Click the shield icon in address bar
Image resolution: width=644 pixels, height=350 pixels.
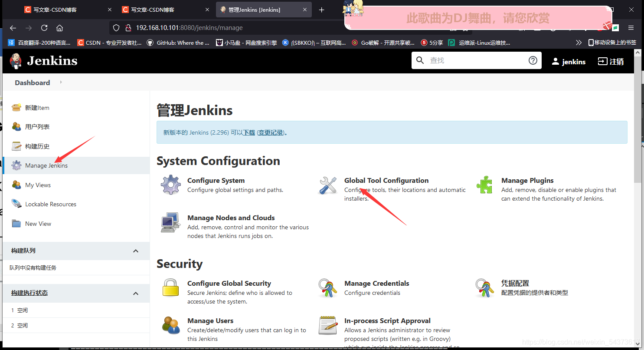[x=116, y=28]
